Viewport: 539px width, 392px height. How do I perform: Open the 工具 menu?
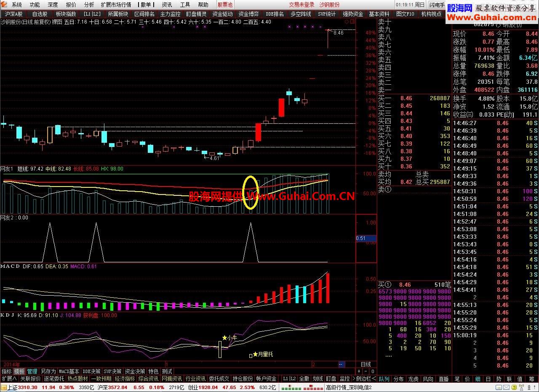185,5
